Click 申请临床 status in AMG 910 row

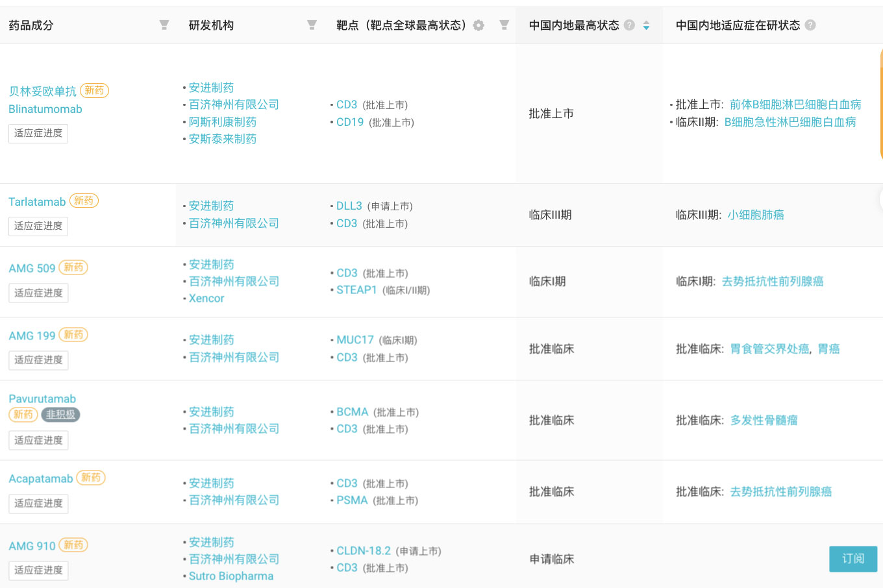point(552,559)
